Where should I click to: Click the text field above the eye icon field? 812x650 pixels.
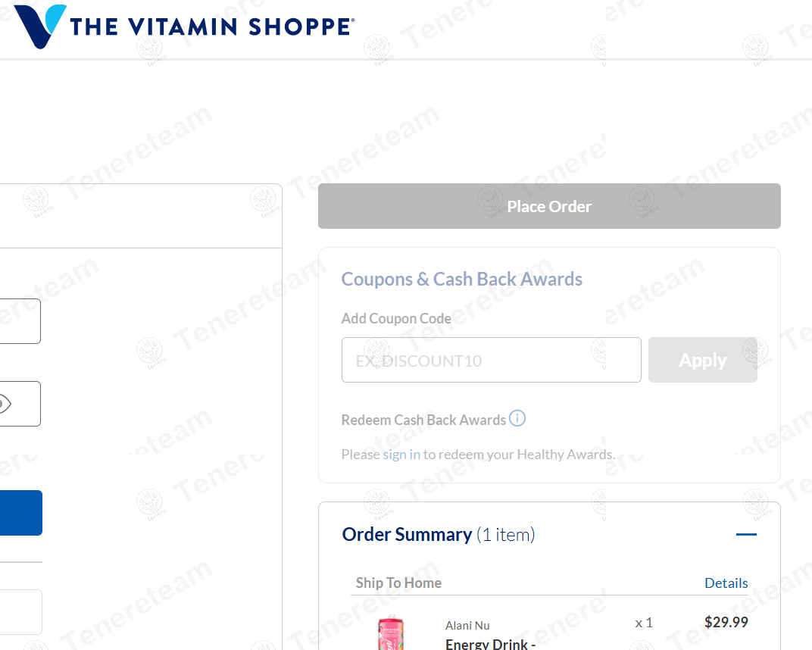[x=20, y=321]
